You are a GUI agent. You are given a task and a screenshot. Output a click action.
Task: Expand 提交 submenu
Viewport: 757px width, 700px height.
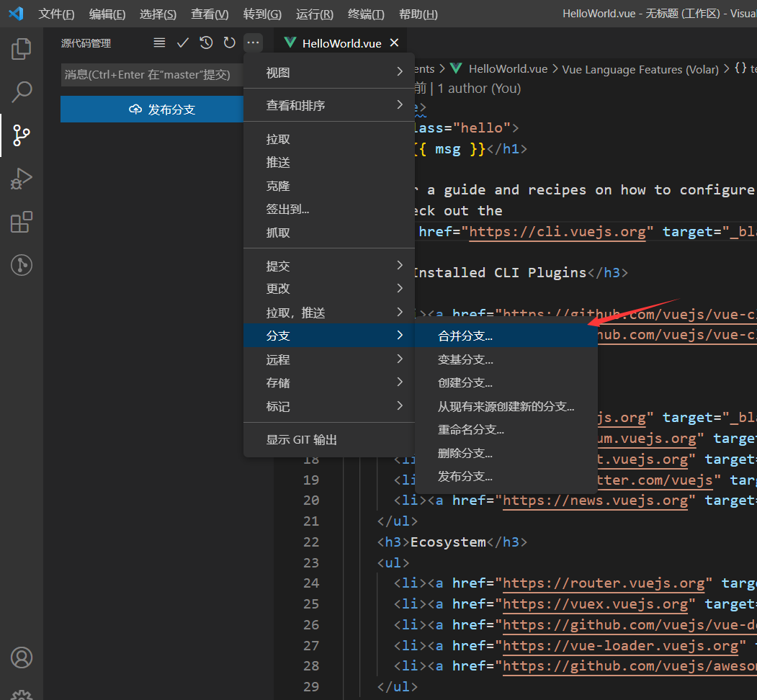point(329,266)
